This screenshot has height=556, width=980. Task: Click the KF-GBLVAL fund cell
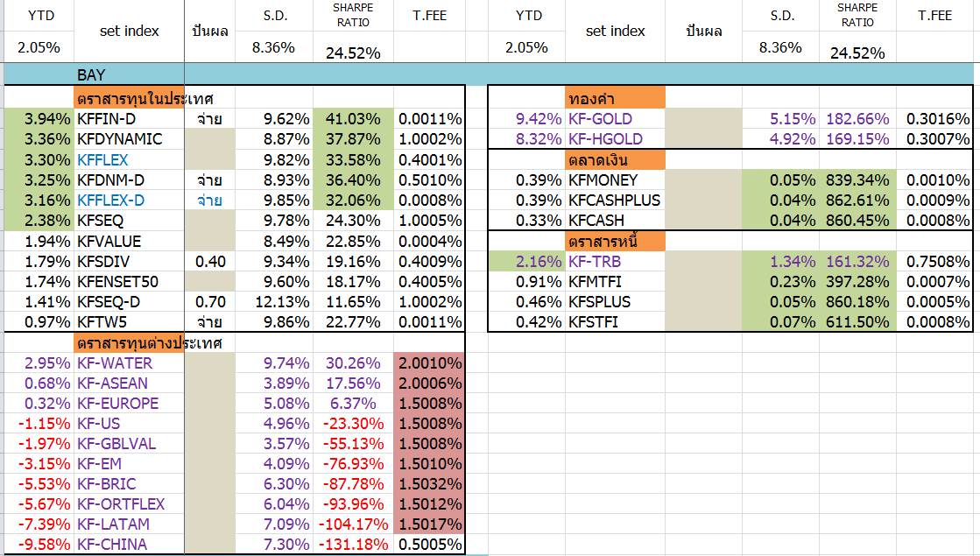click(129, 444)
